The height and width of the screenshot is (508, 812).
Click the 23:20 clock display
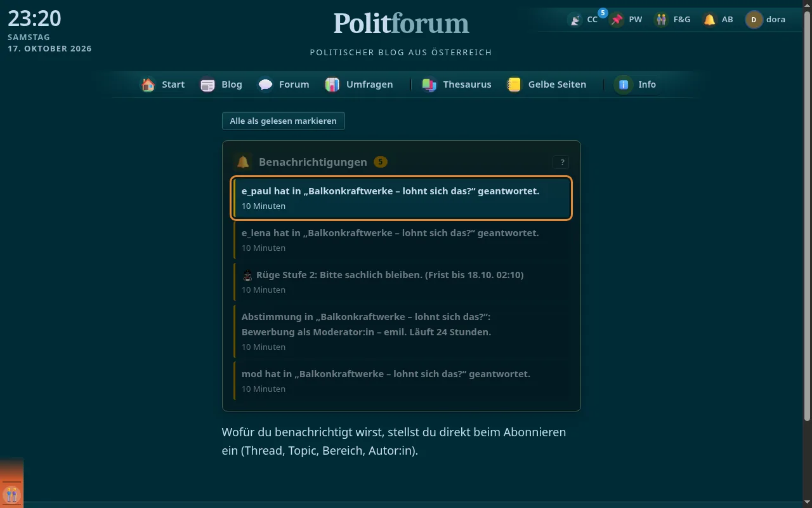34,18
